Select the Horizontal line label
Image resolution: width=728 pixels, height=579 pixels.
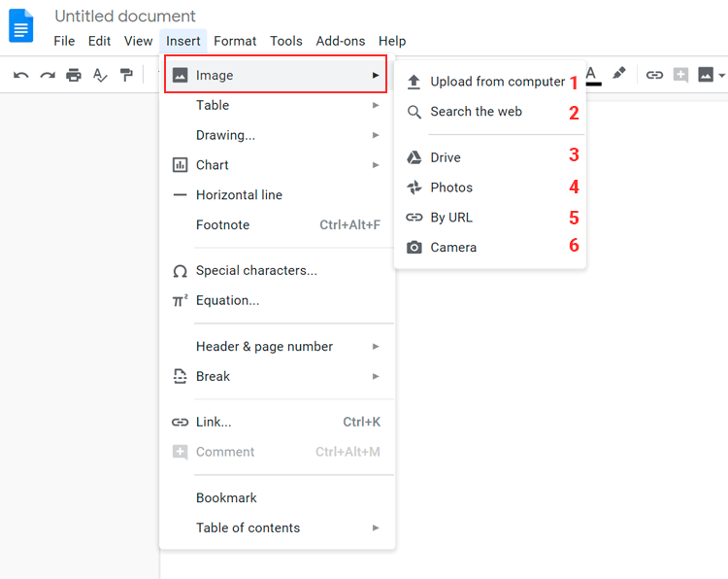239,194
